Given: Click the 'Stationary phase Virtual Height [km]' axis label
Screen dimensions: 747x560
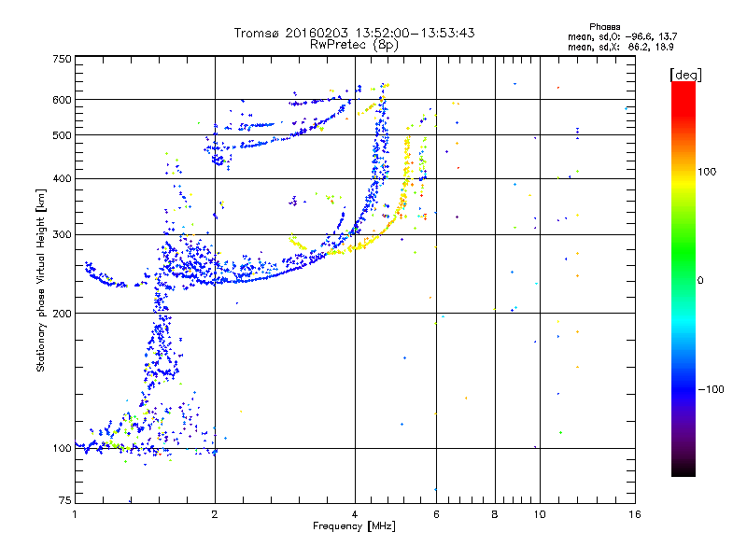Looking at the screenshot, I should (x=41, y=280).
